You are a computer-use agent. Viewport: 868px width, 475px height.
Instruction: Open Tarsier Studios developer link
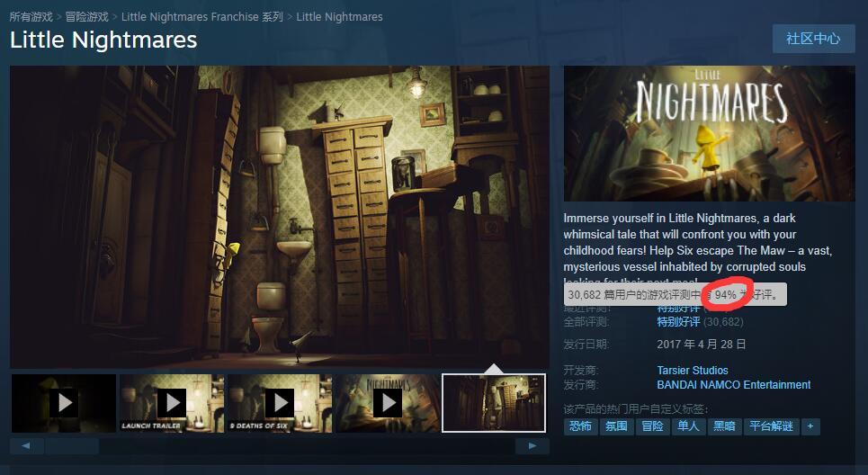tap(693, 371)
